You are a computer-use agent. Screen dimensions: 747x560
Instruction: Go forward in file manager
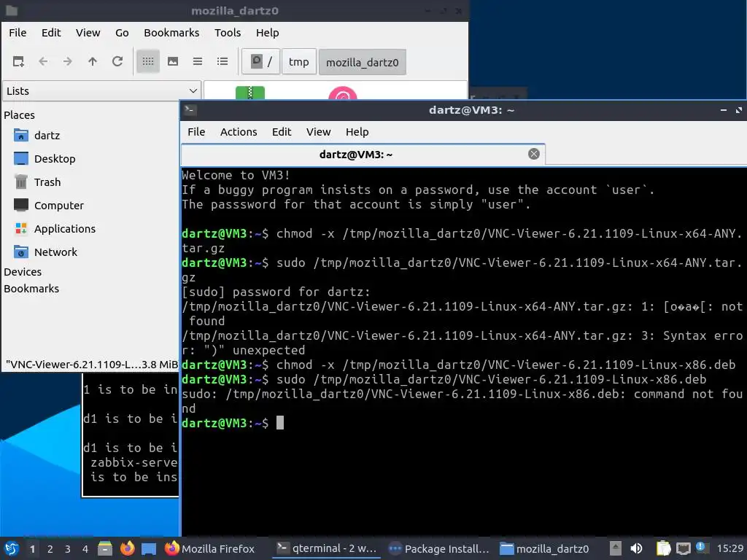coord(68,61)
